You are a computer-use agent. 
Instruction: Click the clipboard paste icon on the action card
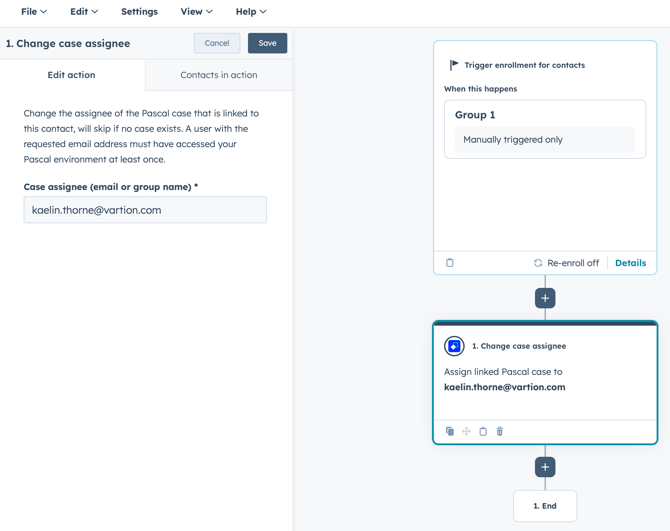483,432
